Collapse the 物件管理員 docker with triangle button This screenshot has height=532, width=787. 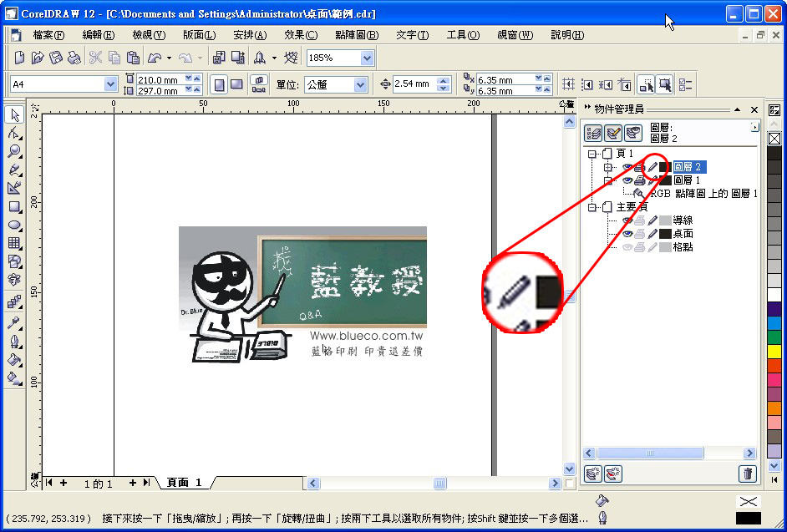tap(737, 109)
